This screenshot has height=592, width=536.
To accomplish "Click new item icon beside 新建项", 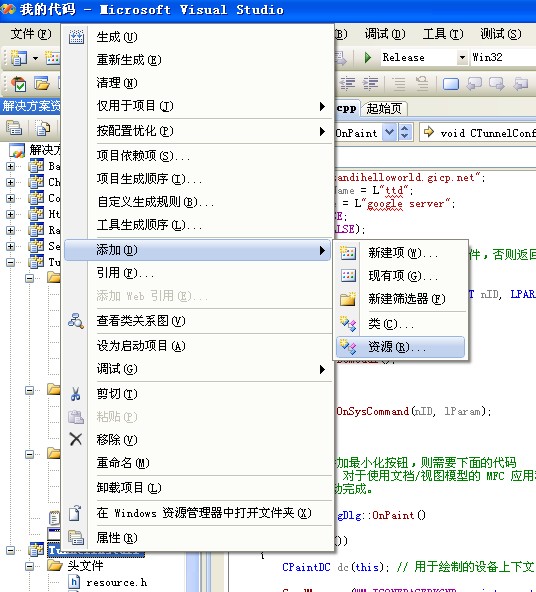I will 348,253.
